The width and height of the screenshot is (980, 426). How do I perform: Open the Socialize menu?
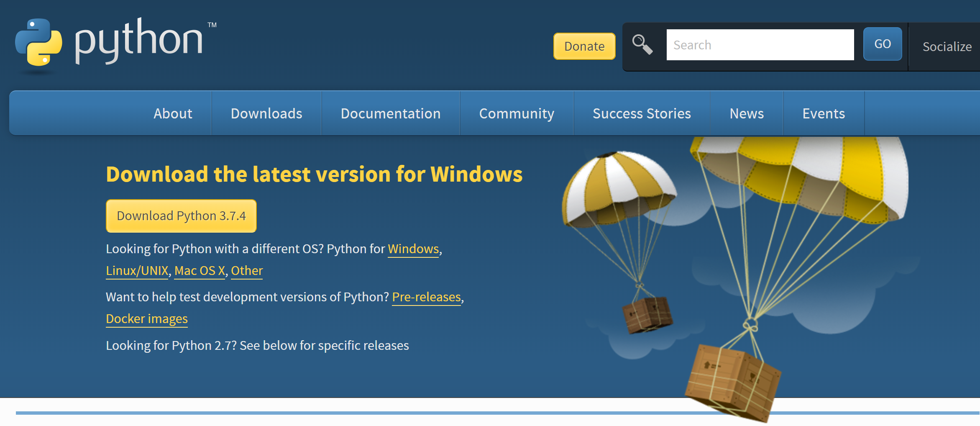(947, 46)
